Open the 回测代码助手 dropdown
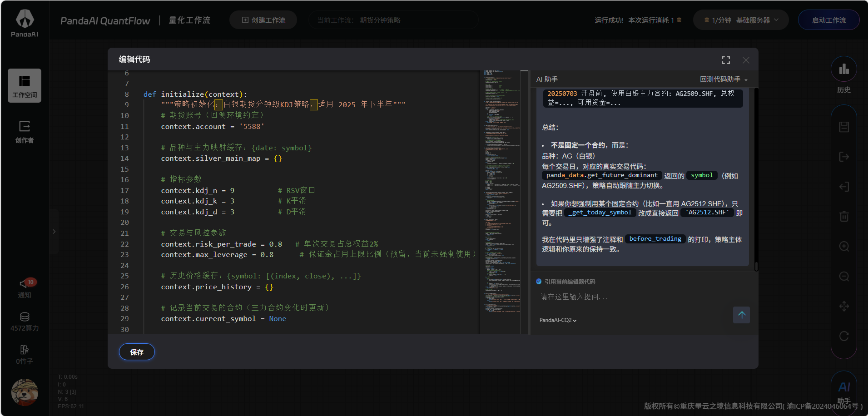Image resolution: width=868 pixels, height=416 pixels. (724, 79)
